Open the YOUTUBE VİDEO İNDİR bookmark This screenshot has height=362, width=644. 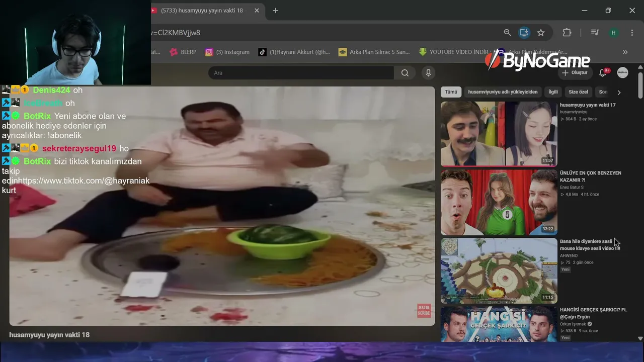click(x=453, y=52)
